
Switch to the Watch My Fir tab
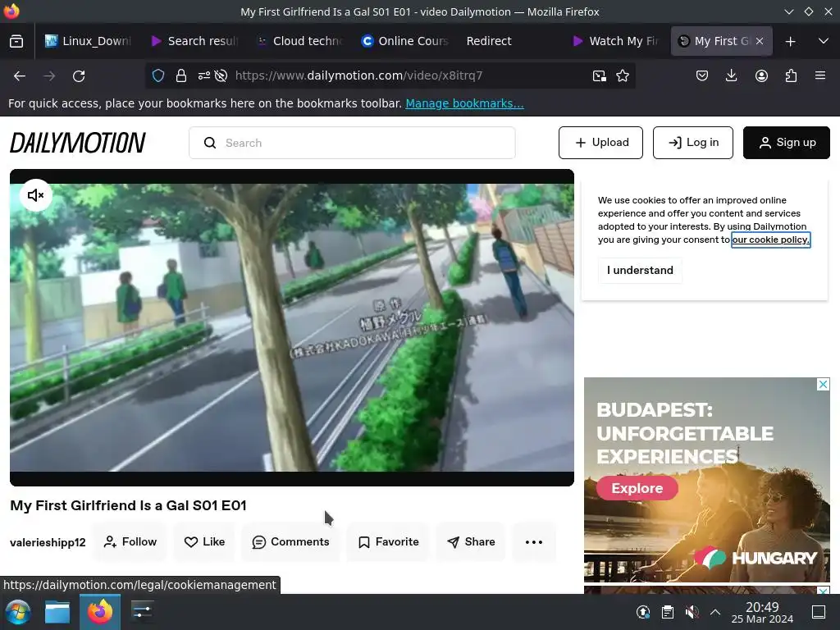click(x=616, y=41)
